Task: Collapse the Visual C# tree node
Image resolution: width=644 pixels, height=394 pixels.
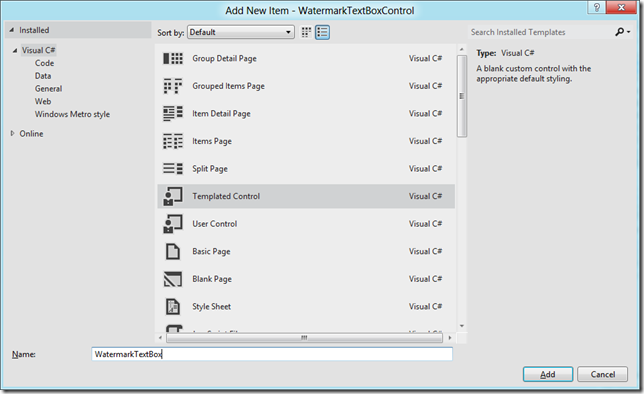Action: point(15,51)
